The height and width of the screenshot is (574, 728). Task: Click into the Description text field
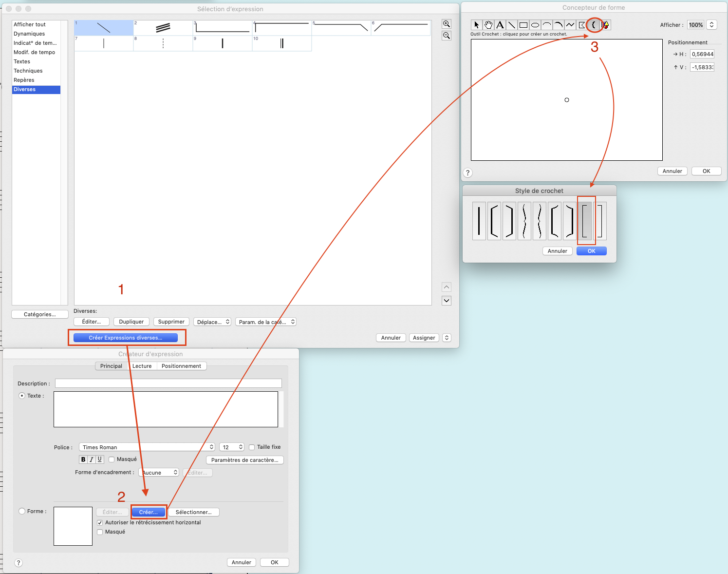coord(168,383)
